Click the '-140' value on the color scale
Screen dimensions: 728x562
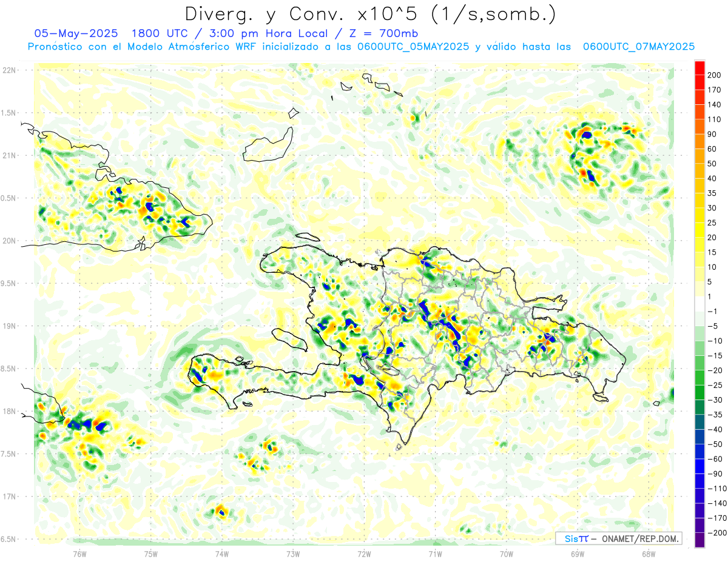(716, 503)
